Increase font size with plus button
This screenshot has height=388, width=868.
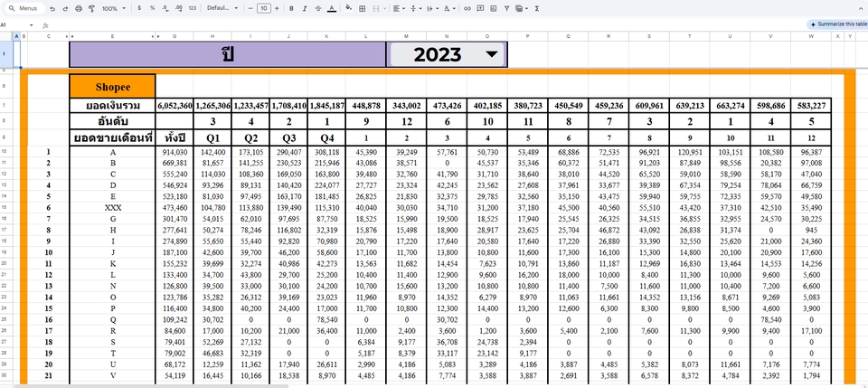click(x=276, y=8)
